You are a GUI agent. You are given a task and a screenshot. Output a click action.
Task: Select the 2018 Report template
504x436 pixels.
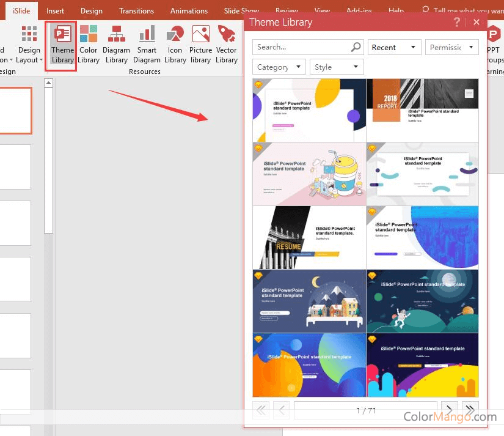pyautogui.click(x=422, y=110)
